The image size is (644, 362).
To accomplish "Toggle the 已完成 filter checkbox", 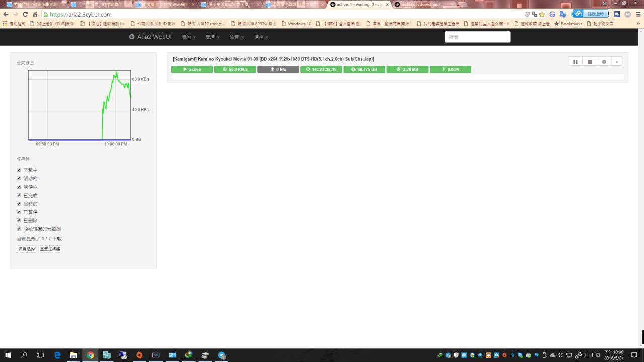I will pyautogui.click(x=19, y=195).
